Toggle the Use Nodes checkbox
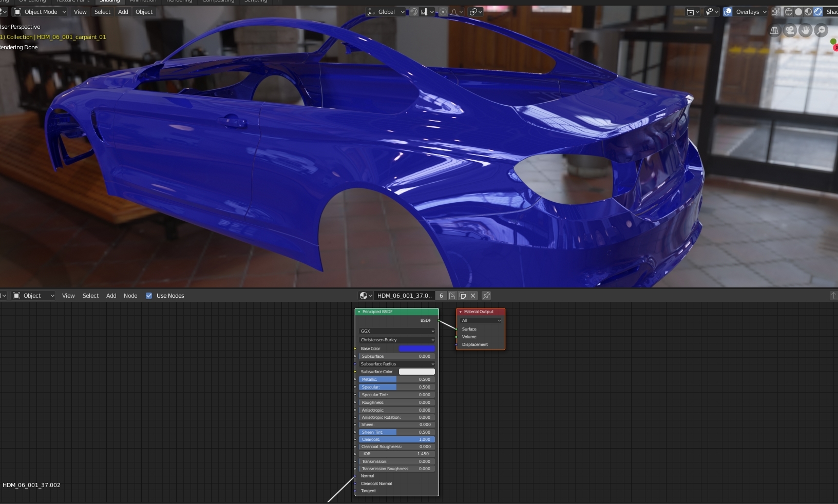Screen dimensions: 838x504 [x=149, y=296]
